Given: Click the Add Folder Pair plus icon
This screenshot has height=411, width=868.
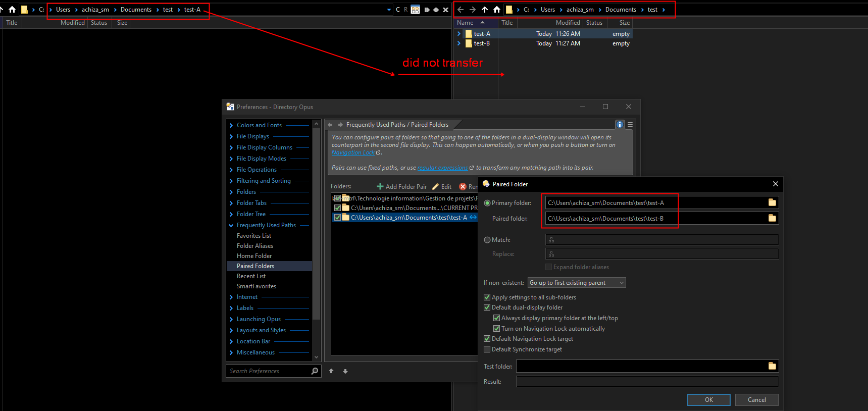Looking at the screenshot, I should 380,186.
